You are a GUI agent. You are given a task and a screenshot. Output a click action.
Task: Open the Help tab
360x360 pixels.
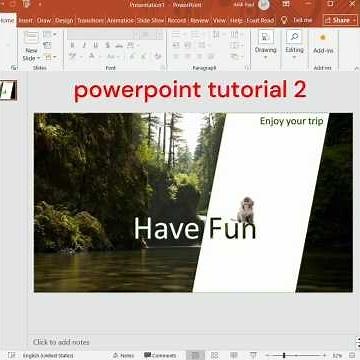[x=236, y=21]
